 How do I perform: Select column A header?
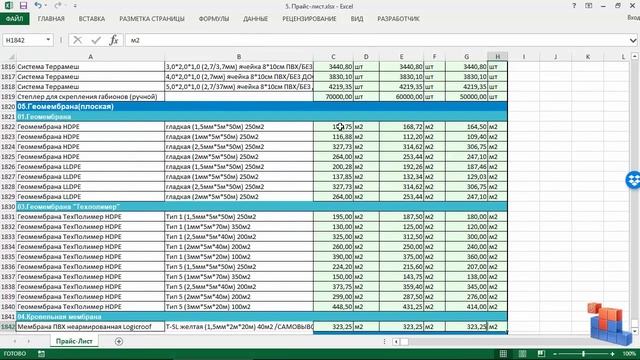(x=90, y=57)
